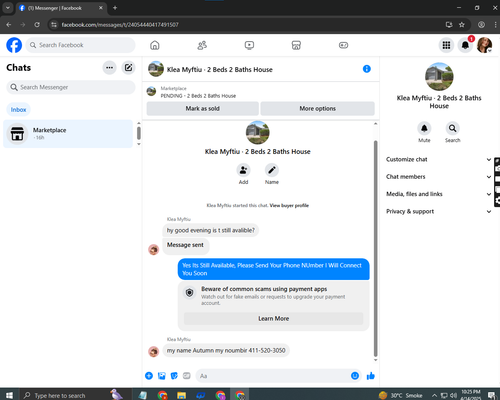
Task: Open the Gaming icon in top navigation
Action: (x=343, y=45)
